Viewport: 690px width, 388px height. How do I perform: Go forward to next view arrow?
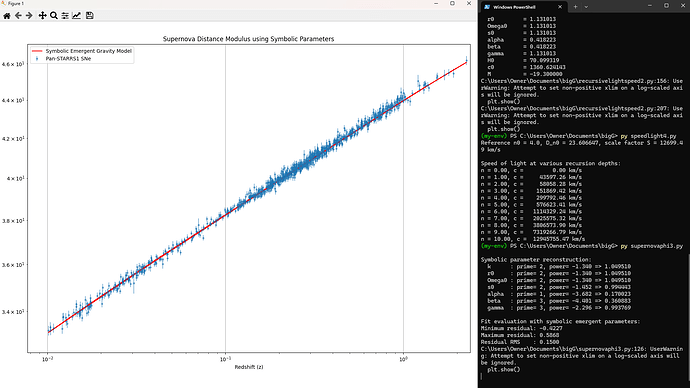(x=29, y=15)
